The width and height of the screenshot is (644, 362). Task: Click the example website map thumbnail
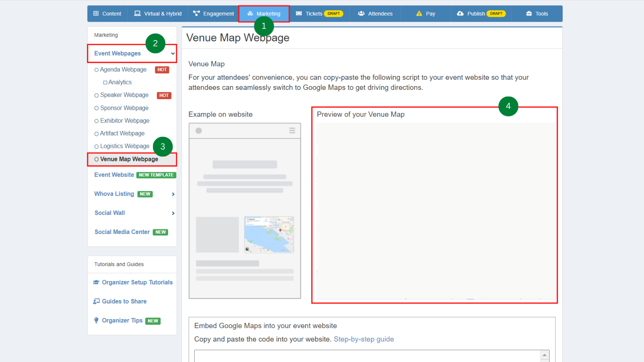(x=269, y=235)
